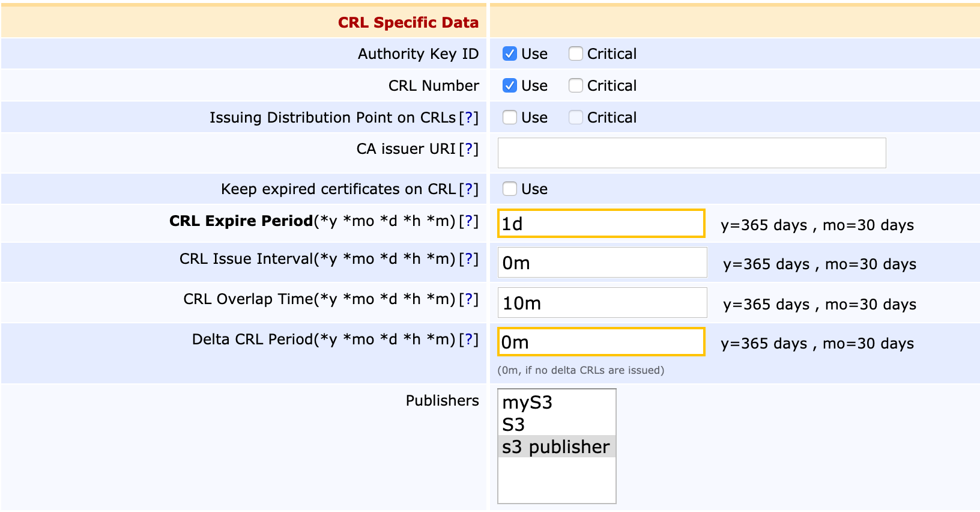The image size is (980, 512).
Task: Check Critical for Issuing Distribution Point
Action: [575, 118]
